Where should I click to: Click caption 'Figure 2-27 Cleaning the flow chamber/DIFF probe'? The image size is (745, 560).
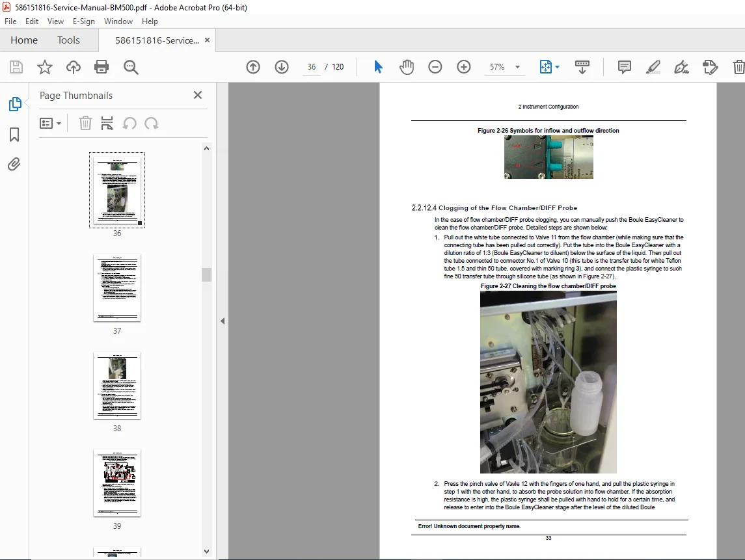tap(549, 286)
